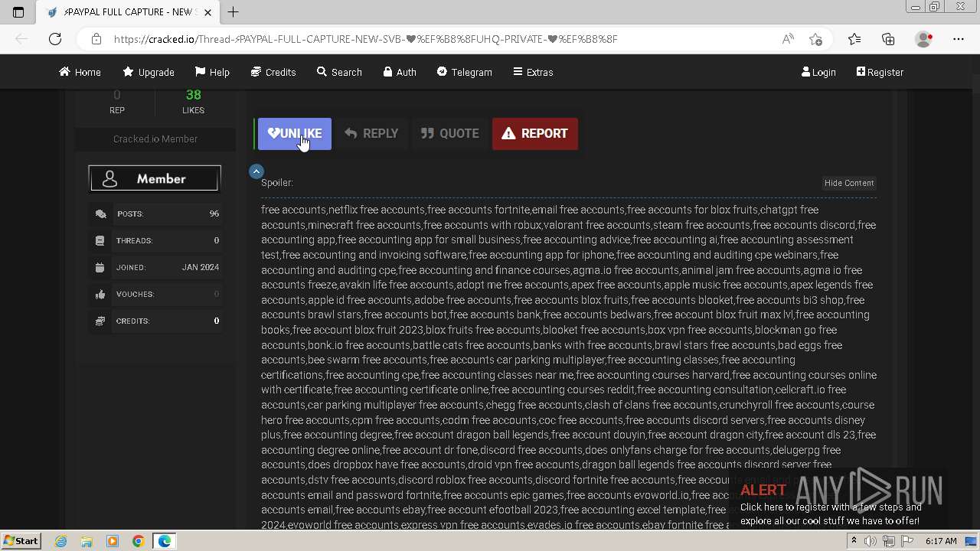
Task: Add this page to favorites
Action: point(816,39)
